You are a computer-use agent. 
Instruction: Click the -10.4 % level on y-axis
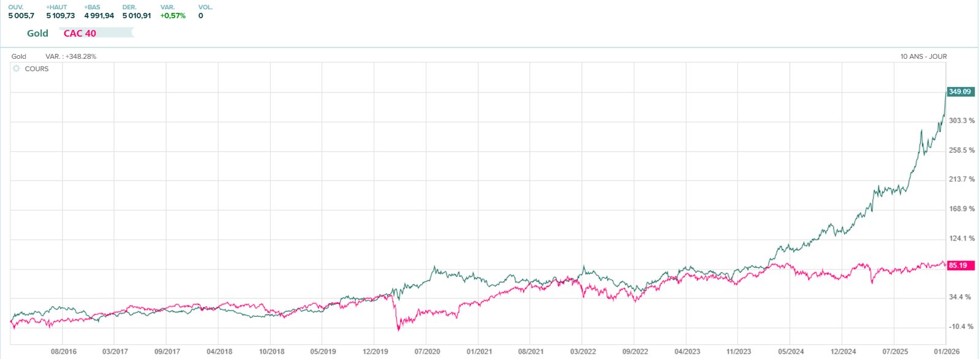[961, 327]
